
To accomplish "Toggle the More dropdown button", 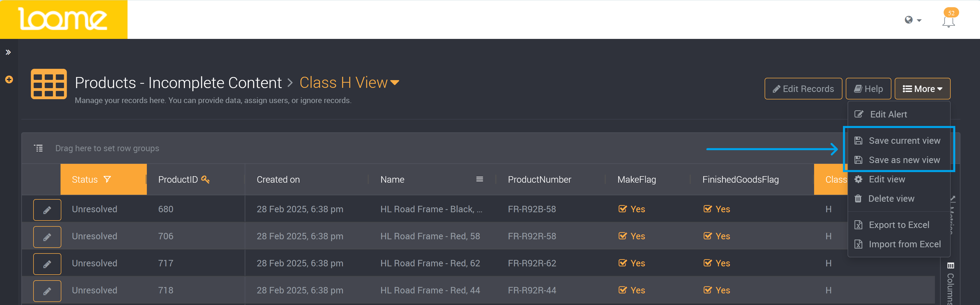I will [922, 89].
